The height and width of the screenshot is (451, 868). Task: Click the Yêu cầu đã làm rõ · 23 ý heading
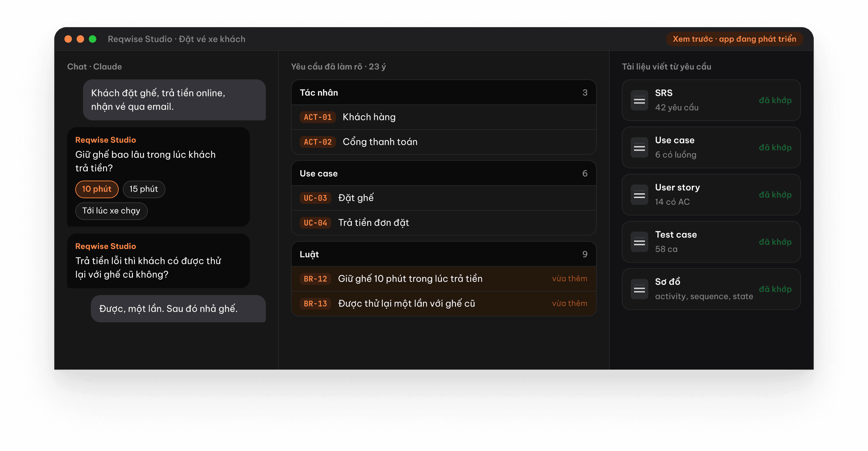pos(338,66)
